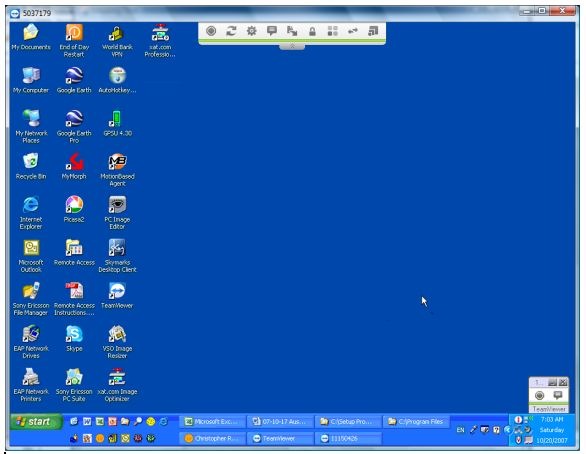Click the red alert icon in system tray

point(518,420)
